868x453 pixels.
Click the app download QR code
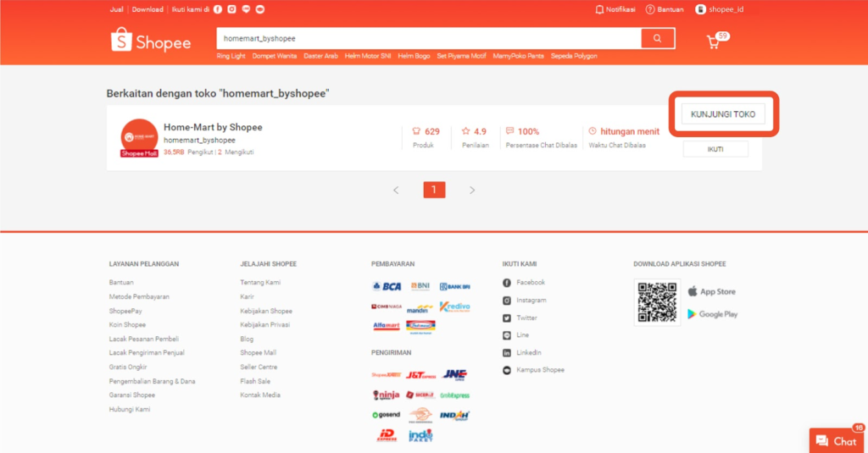[x=657, y=302]
